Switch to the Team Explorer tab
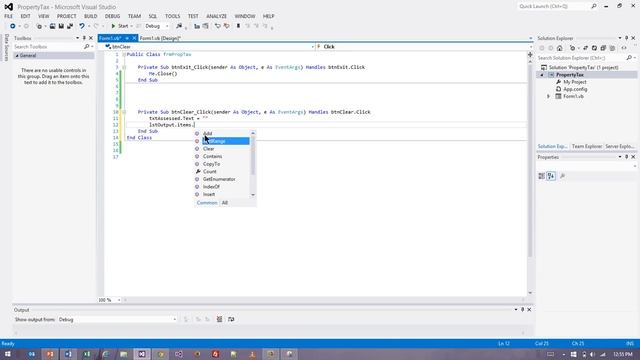Viewport: 640px width, 360px height. tap(587, 147)
